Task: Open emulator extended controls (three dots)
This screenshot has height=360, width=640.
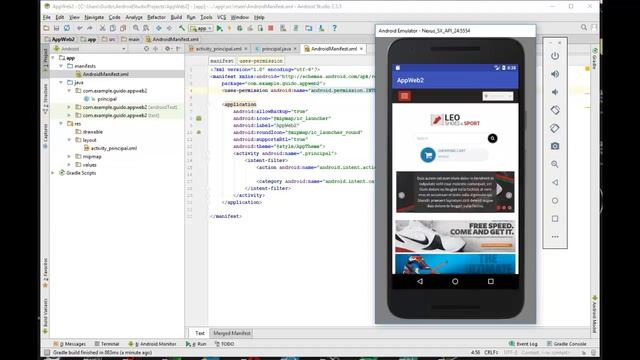Action: (555, 237)
